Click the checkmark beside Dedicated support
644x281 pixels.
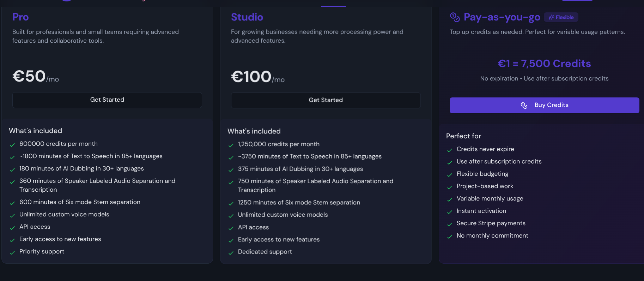[x=231, y=253]
